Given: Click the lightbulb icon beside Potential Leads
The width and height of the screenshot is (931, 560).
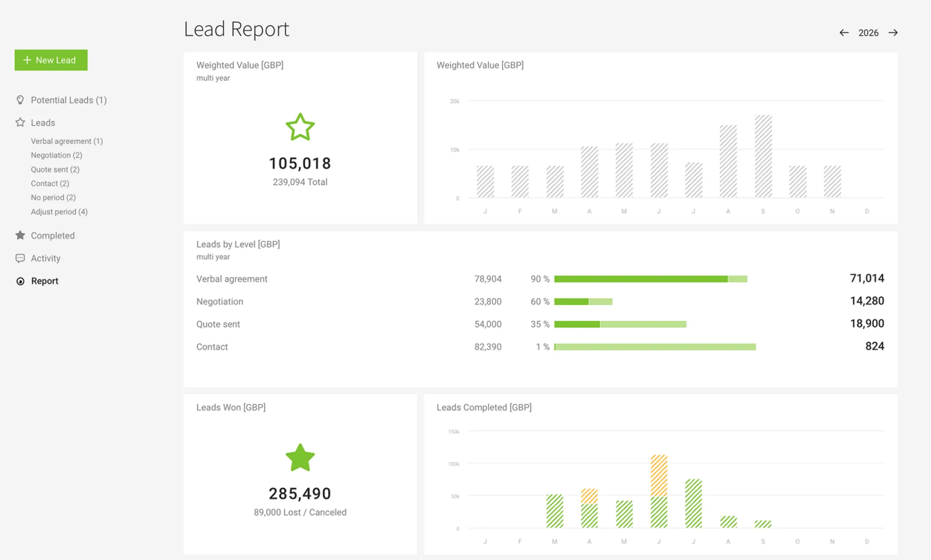Looking at the screenshot, I should pos(20,100).
